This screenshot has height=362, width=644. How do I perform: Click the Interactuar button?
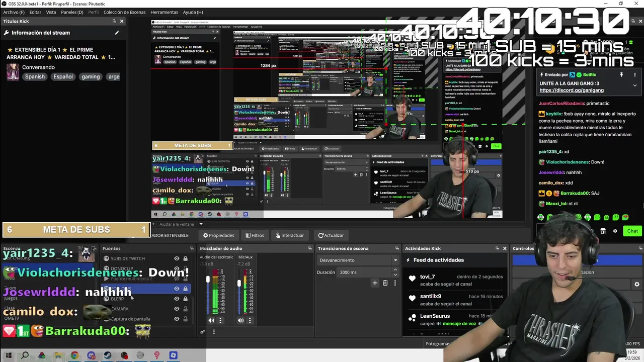tap(290, 235)
